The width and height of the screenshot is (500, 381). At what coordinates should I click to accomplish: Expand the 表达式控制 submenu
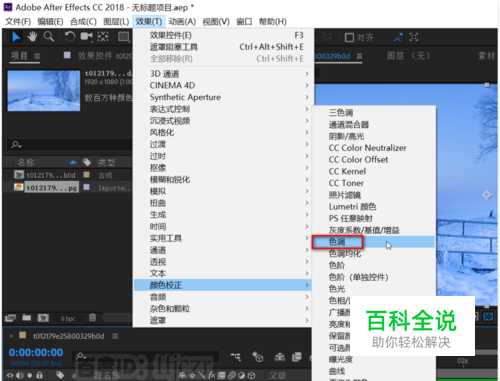[x=222, y=109]
